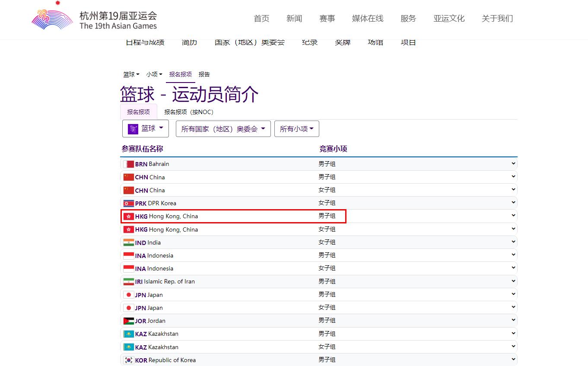Expand the IRI Iran row chevron
Screen dimensions: 588x366
513,281
